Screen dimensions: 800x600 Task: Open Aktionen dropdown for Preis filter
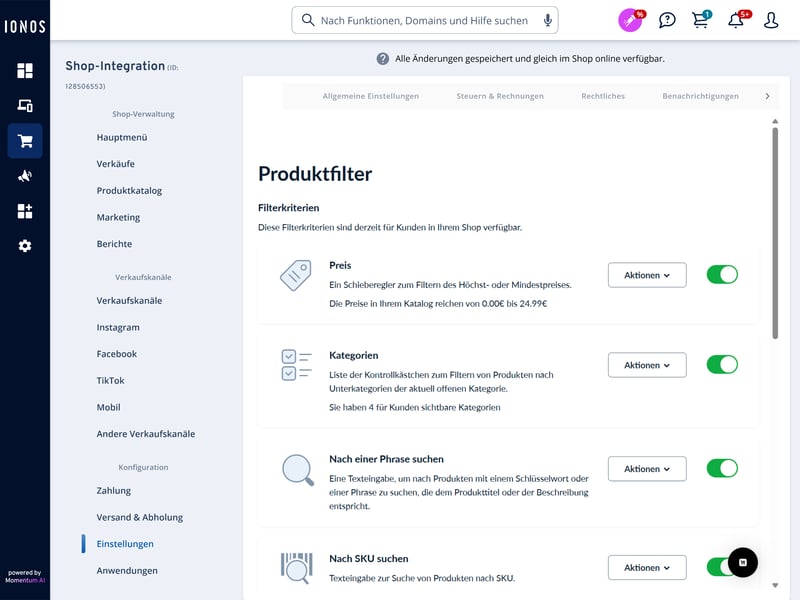tap(647, 275)
